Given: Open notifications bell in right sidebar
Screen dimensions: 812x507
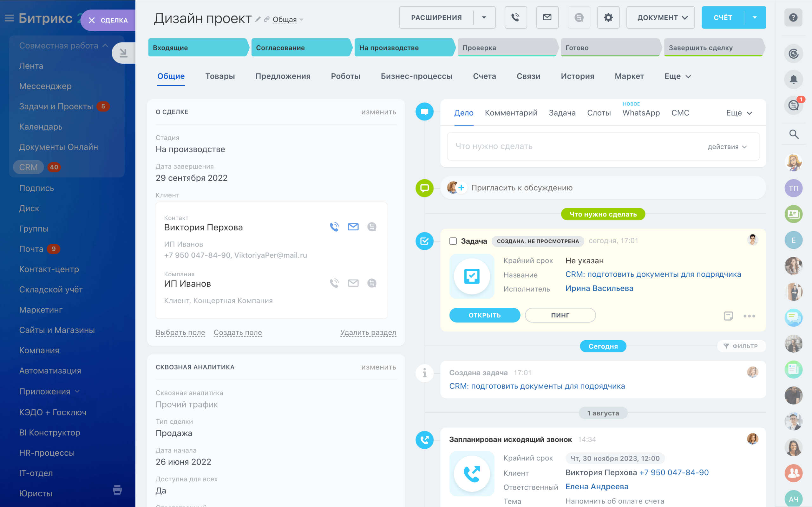Looking at the screenshot, I should 793,80.
